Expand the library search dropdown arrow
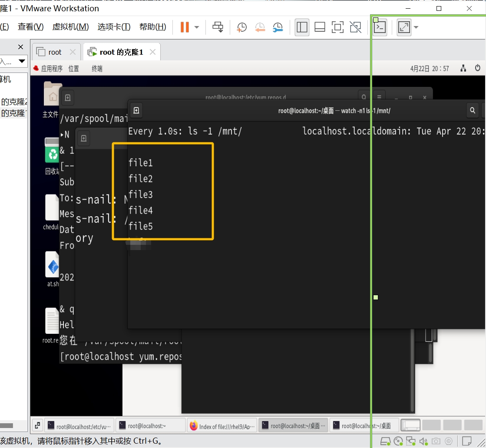This screenshot has width=486, height=448. pyautogui.click(x=22, y=61)
